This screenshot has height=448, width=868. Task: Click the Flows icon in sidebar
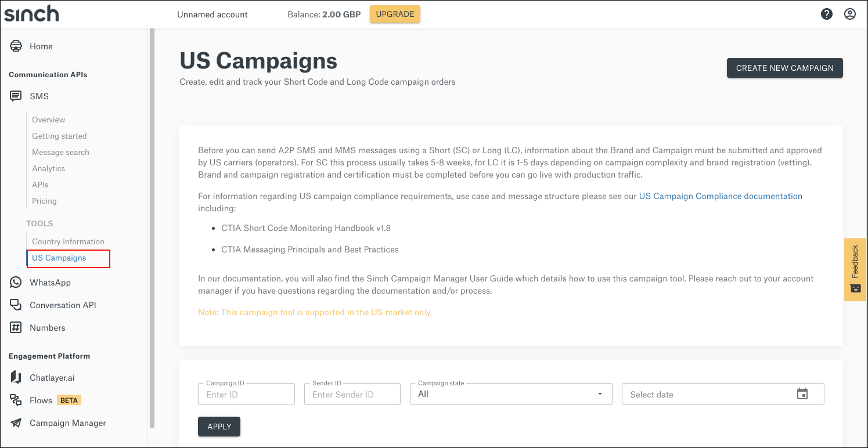click(x=16, y=400)
